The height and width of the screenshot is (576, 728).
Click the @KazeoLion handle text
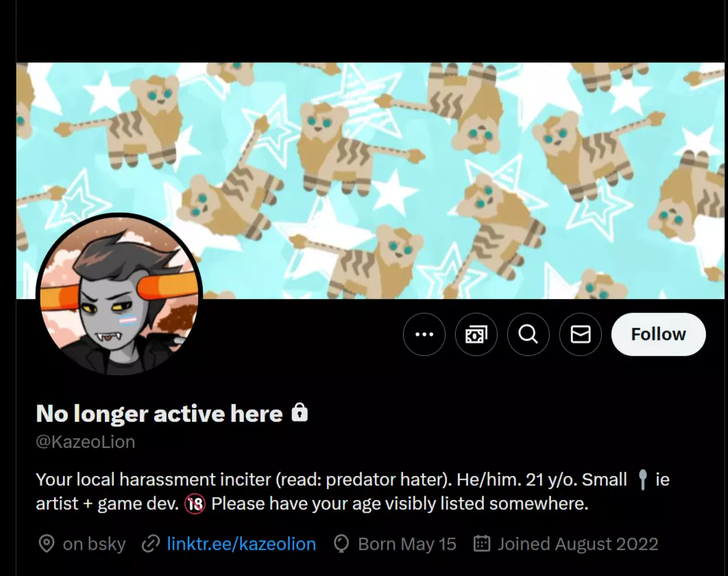[86, 442]
